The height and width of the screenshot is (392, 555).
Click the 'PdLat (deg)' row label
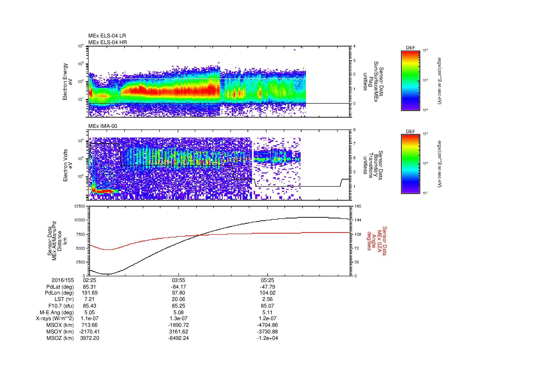60,287
